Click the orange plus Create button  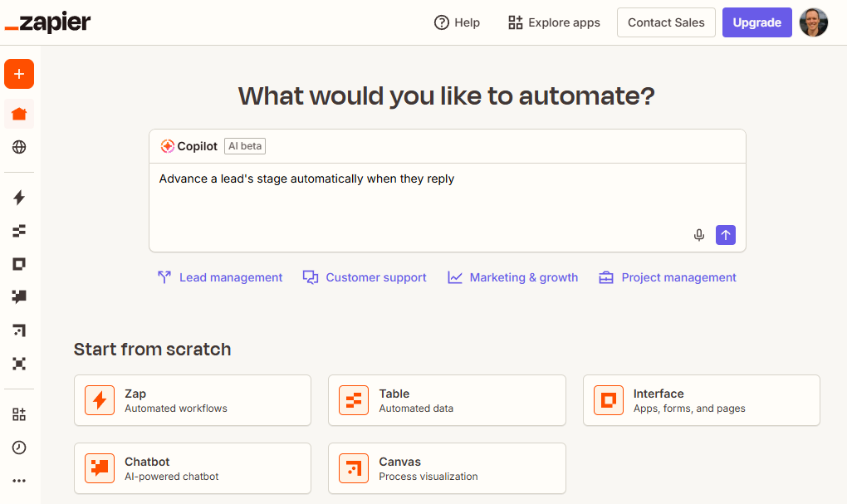[19, 74]
